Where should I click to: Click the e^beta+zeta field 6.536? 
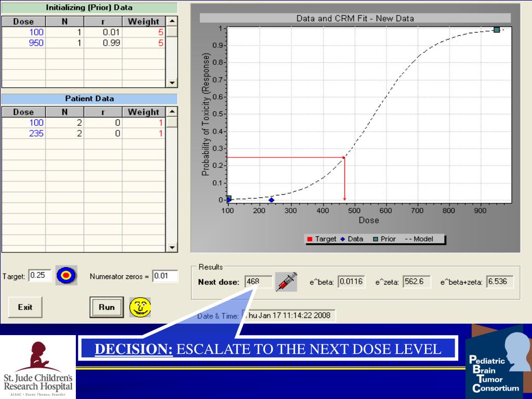pyautogui.click(x=500, y=282)
